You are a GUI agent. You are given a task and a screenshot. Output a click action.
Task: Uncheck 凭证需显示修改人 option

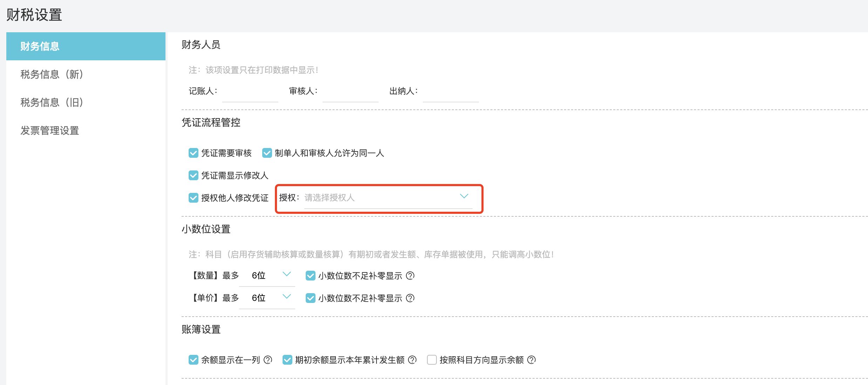tap(194, 175)
